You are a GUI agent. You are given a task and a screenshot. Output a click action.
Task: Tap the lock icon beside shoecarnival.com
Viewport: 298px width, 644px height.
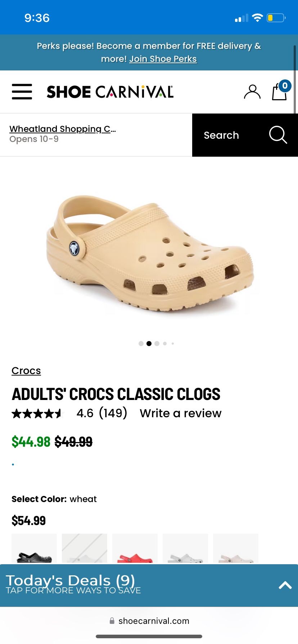click(x=112, y=621)
